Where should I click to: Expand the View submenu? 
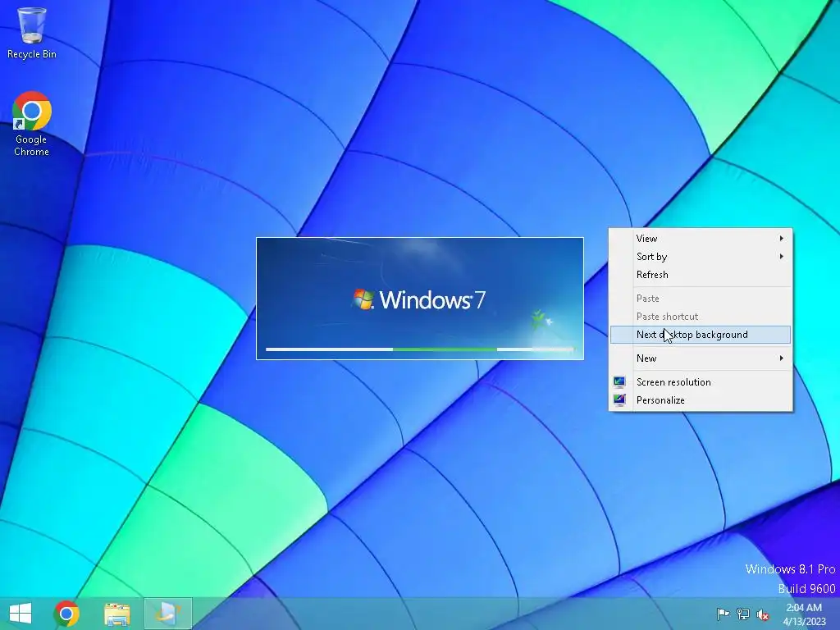[701, 239]
